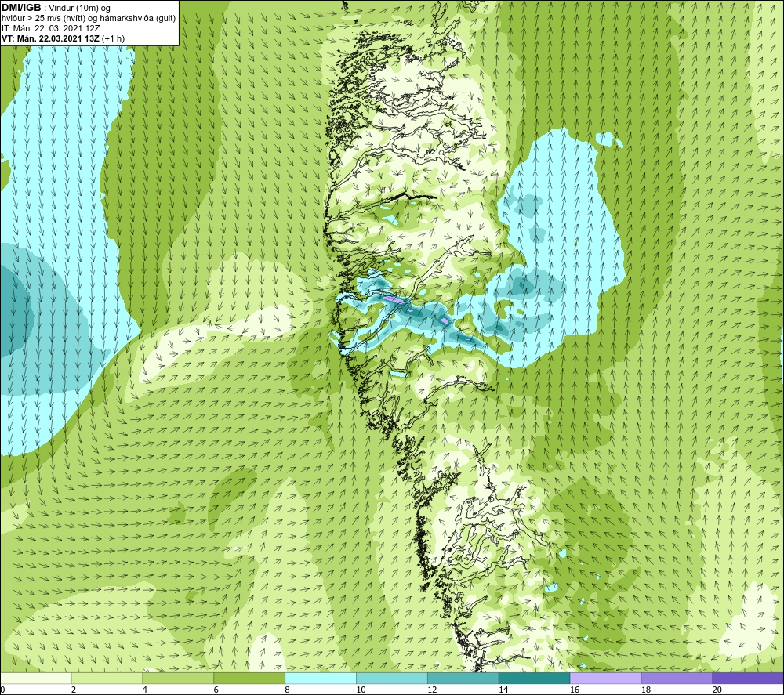Click the legend tick label '16'
Screen dimensions: 784x695
(575, 690)
